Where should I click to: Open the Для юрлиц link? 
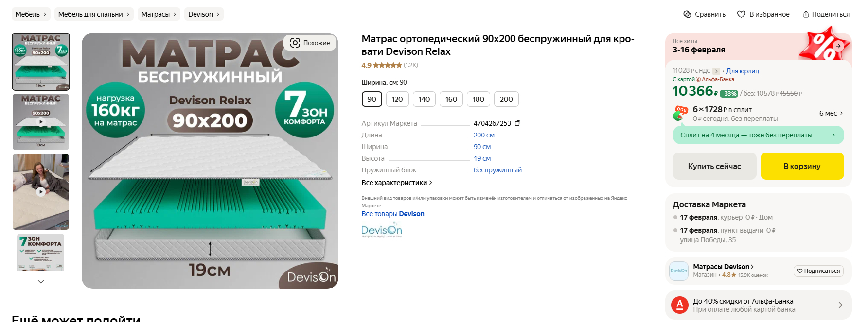[x=743, y=71]
